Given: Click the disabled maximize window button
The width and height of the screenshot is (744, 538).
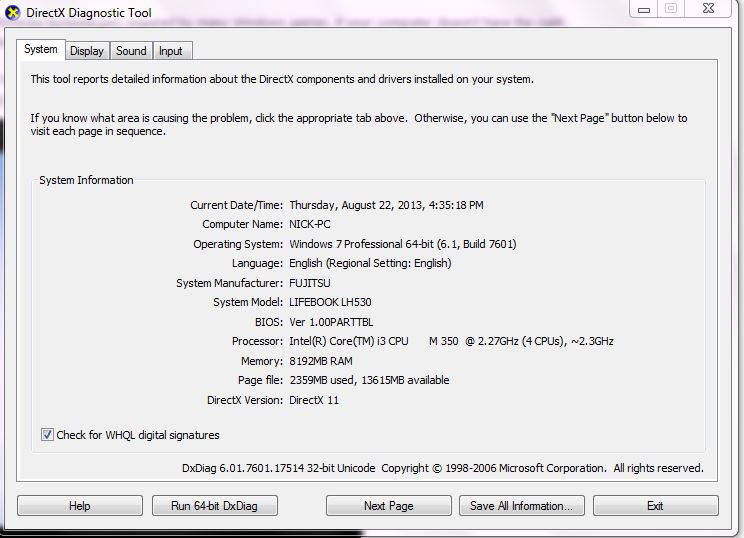Looking at the screenshot, I should pos(671,9).
